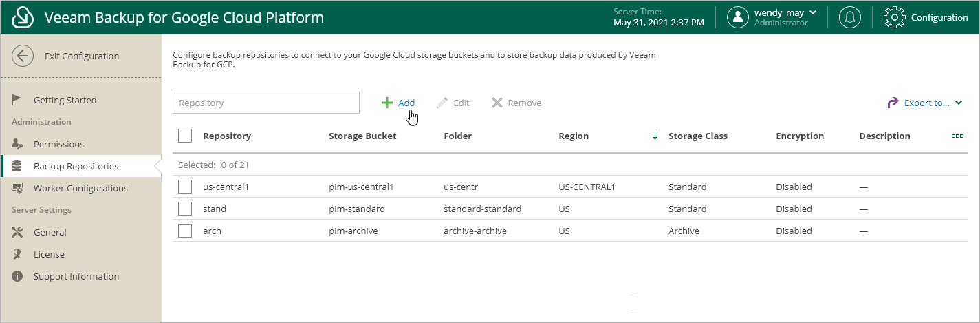Check the arch repository checkbox
Screen dimensions: 980x323
click(185, 231)
